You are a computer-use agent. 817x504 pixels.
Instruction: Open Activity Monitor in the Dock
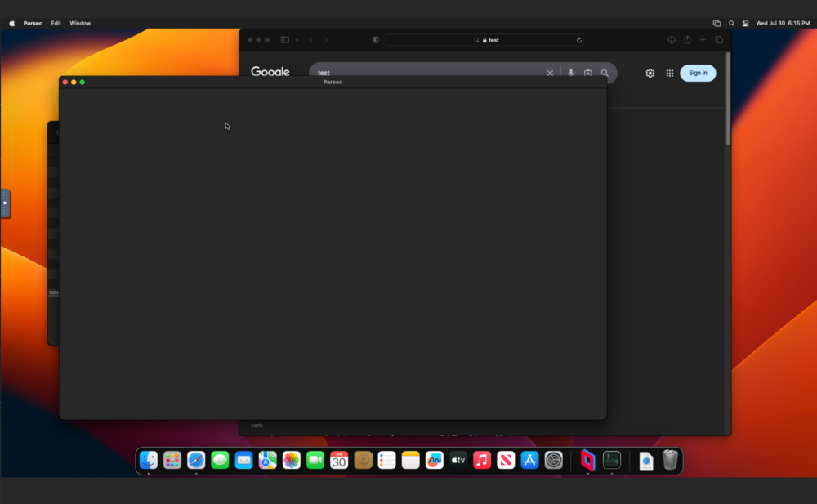coord(612,460)
